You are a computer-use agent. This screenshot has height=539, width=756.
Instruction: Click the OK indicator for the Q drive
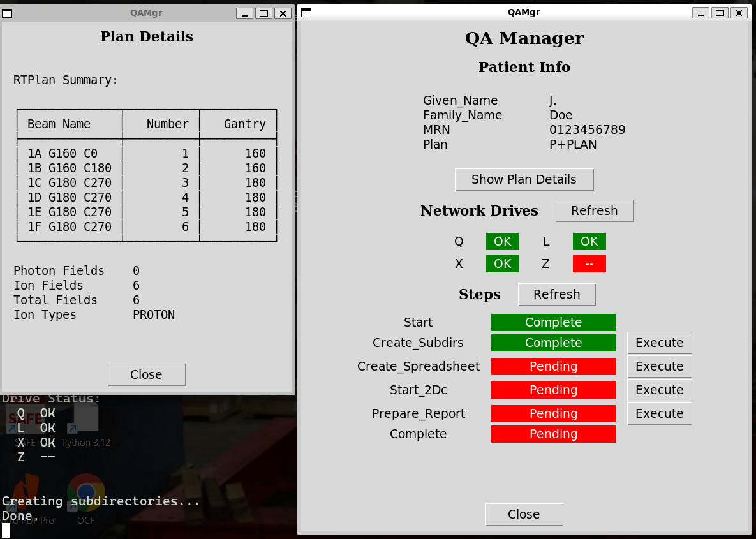(502, 241)
